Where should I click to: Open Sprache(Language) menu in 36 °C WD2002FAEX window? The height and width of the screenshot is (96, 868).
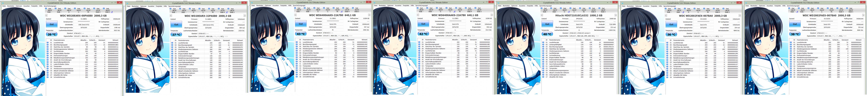(x=670, y=6)
